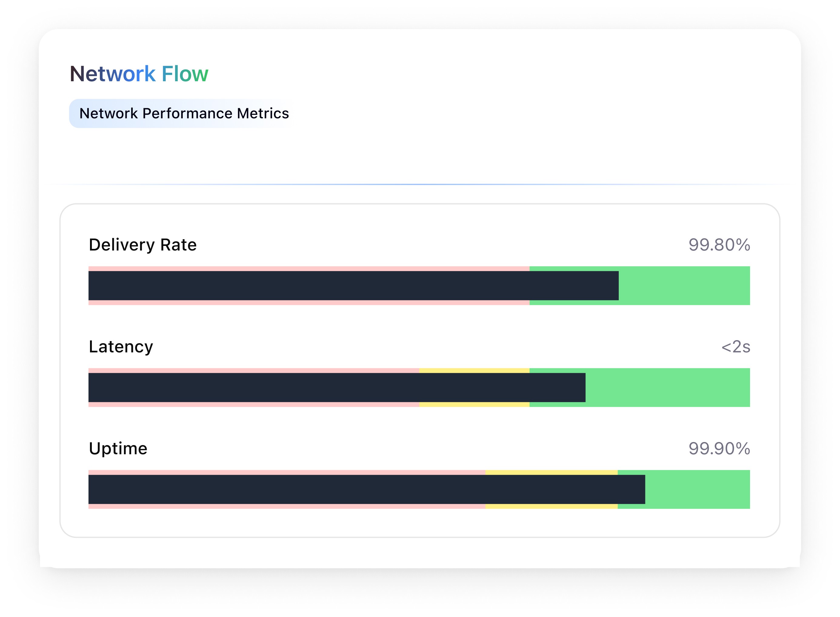
Task: Click the Network Flow title
Action: 139,74
